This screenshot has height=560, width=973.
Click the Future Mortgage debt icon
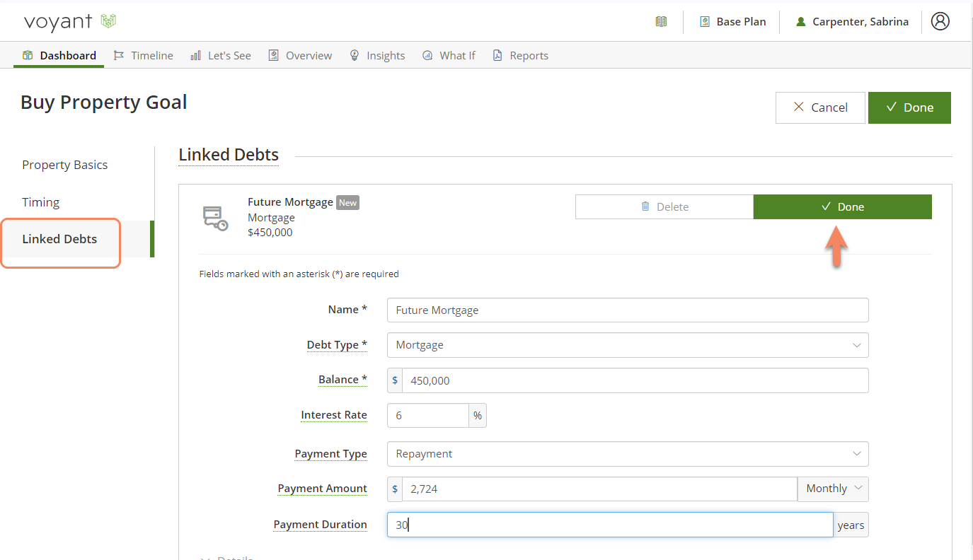click(215, 218)
